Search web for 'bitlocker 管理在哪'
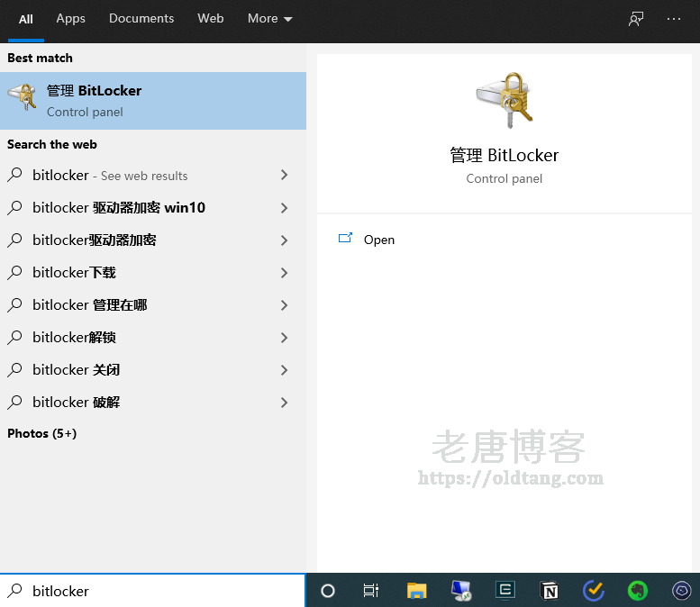This screenshot has height=607, width=700. pyautogui.click(x=90, y=305)
